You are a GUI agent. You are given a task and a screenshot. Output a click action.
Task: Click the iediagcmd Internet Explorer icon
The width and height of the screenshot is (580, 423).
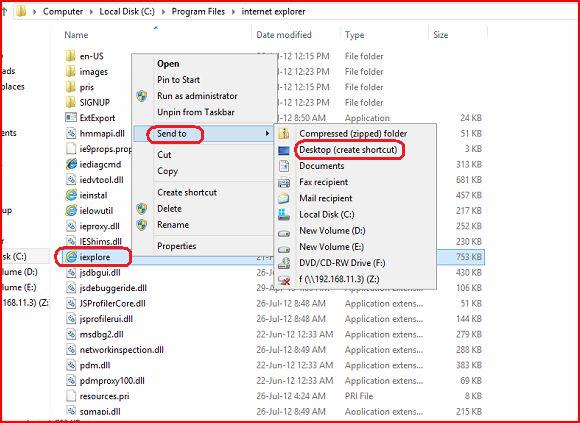click(x=71, y=165)
